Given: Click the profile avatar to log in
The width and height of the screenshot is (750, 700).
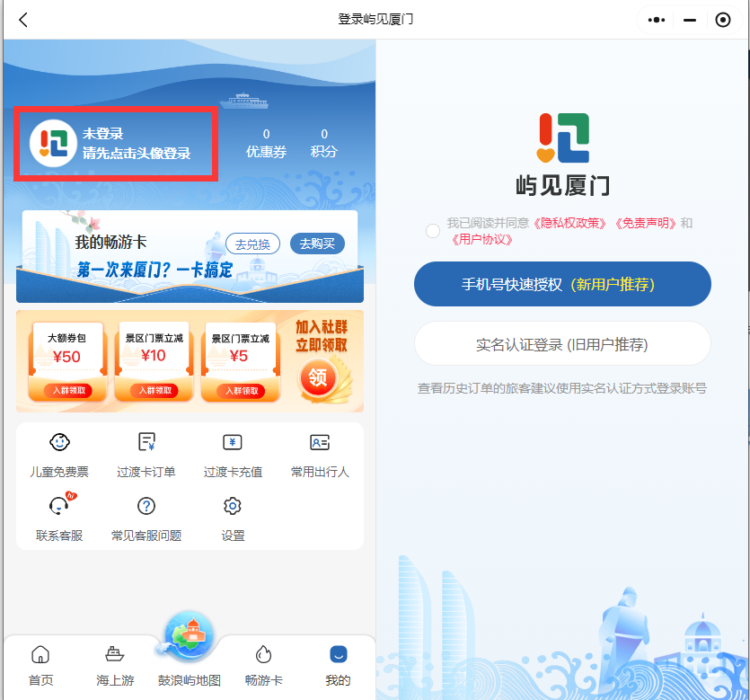Looking at the screenshot, I should [x=53, y=143].
